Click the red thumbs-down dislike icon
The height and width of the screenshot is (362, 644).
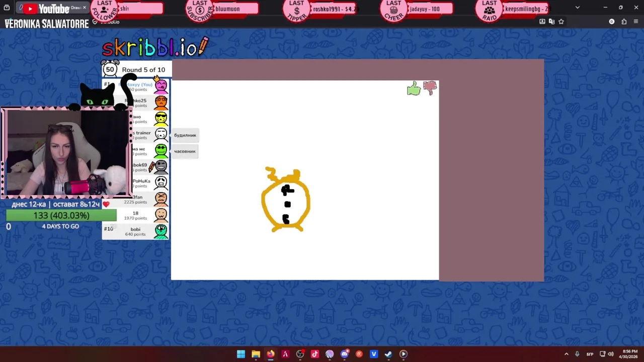(430, 88)
